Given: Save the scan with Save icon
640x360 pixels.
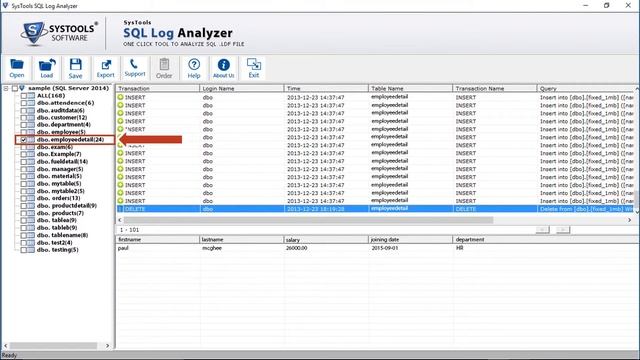Looking at the screenshot, I should (x=76, y=68).
